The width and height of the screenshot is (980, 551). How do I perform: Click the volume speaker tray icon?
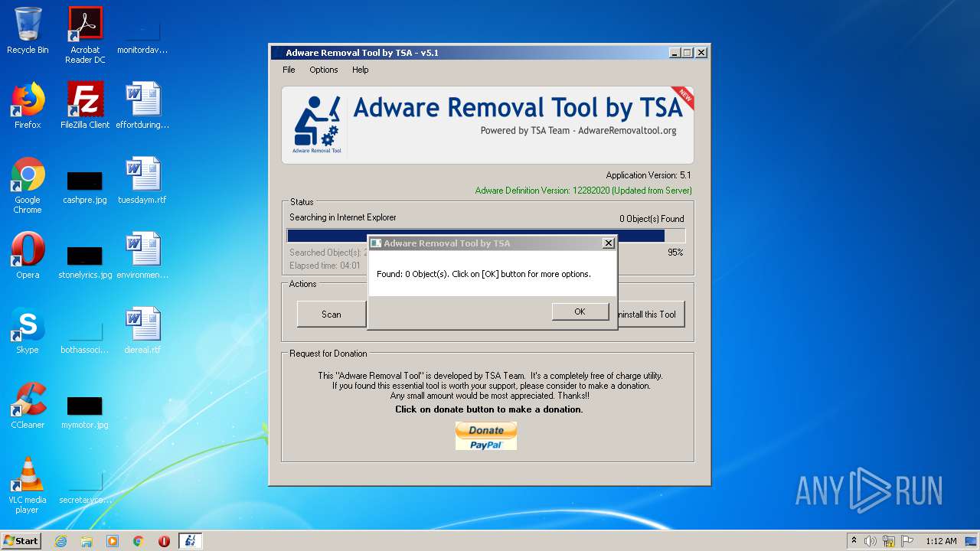[x=871, y=541]
